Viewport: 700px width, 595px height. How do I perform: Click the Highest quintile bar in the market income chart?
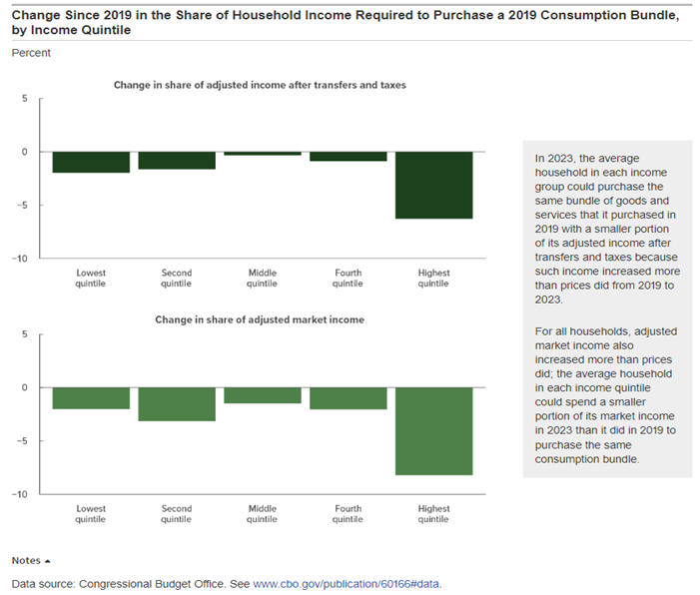(433, 430)
